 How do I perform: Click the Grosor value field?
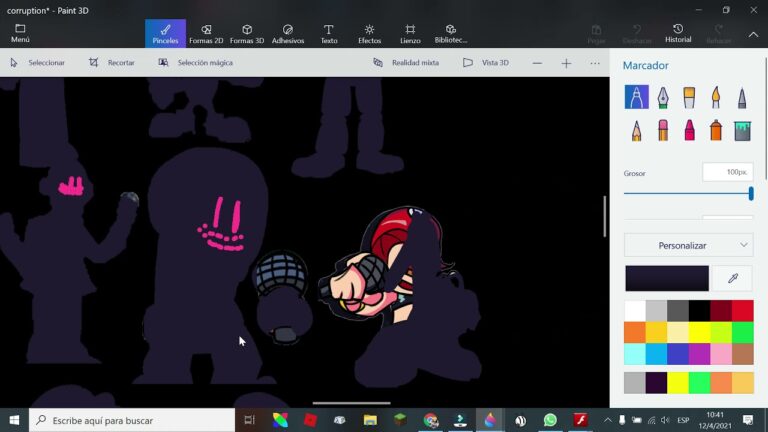(727, 172)
